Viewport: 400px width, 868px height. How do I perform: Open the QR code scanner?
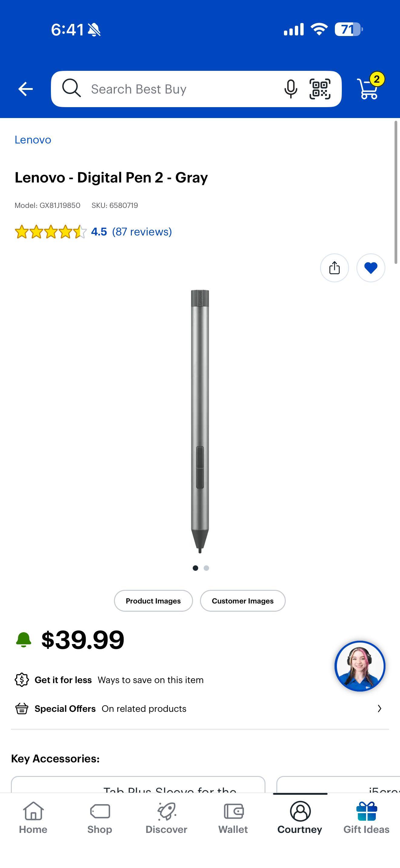320,89
